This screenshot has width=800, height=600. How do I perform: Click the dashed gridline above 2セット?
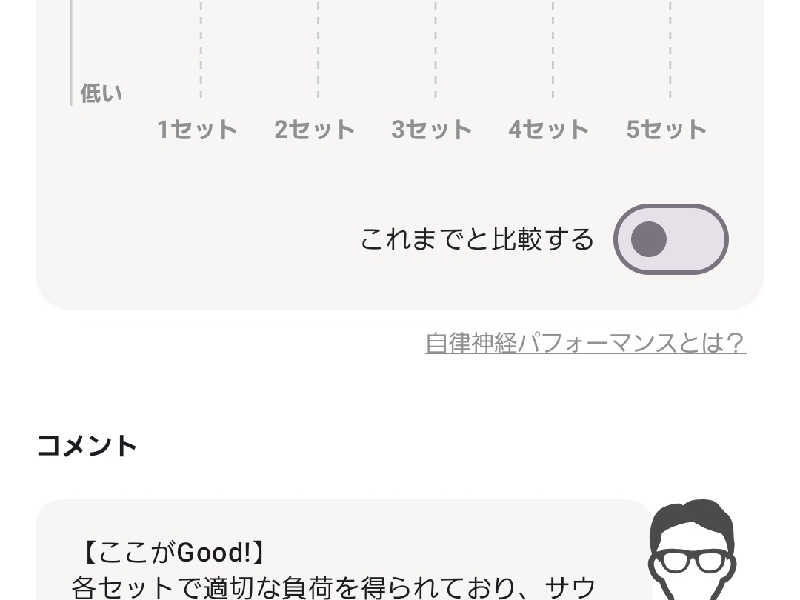pyautogui.click(x=318, y=49)
